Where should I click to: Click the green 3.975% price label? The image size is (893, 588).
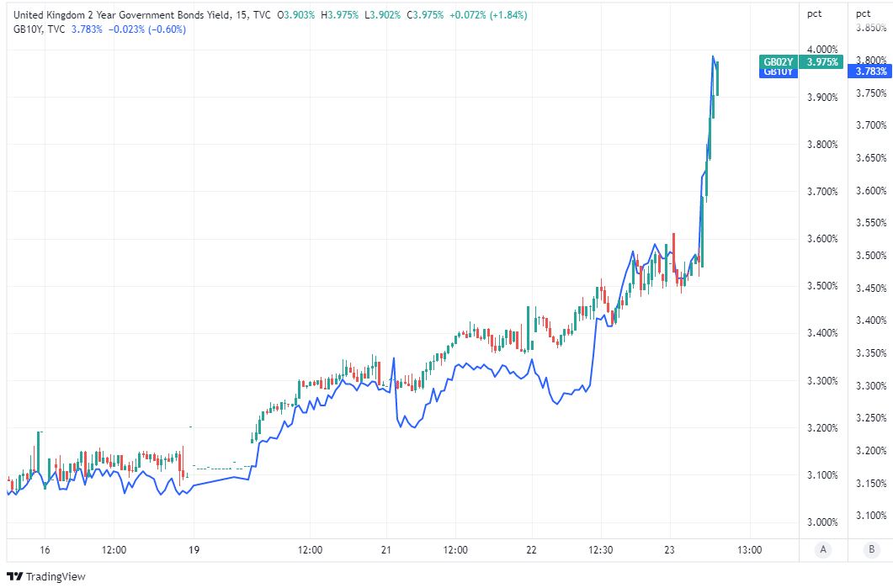coord(822,62)
